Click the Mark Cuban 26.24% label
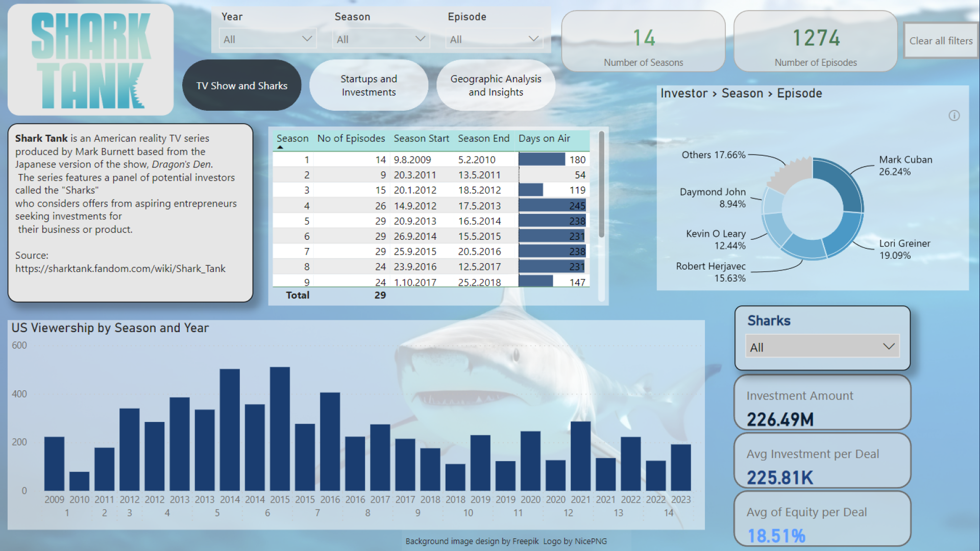980x551 pixels. (905, 165)
